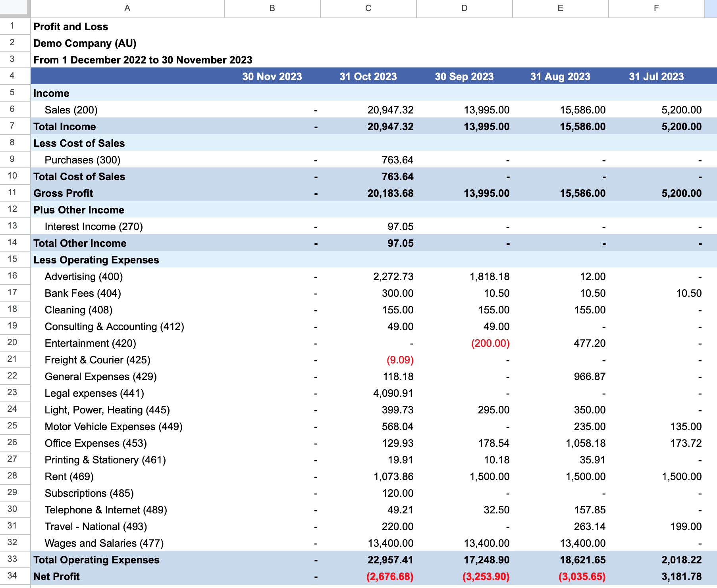This screenshot has width=717, height=588.
Task: Click the 'Less Cost of Sales' label
Action: (x=79, y=143)
